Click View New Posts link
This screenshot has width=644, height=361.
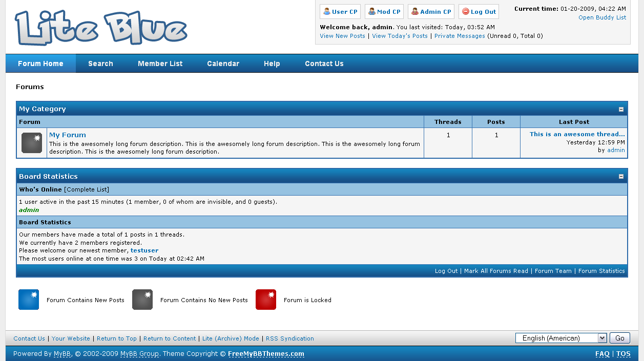(342, 36)
